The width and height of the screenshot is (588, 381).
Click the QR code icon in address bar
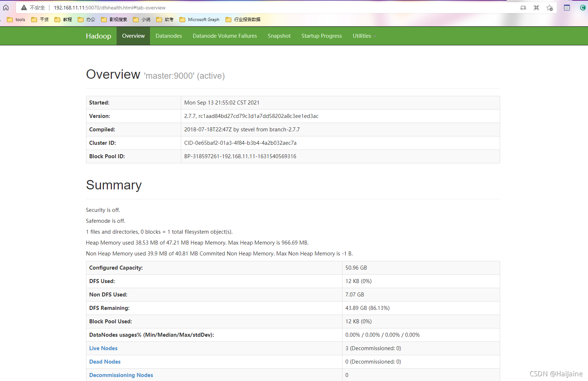(x=536, y=8)
